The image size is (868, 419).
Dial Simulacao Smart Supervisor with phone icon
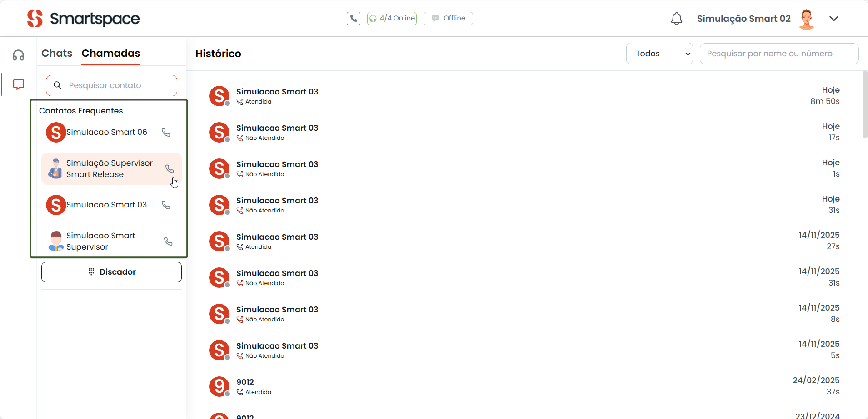pos(168,242)
